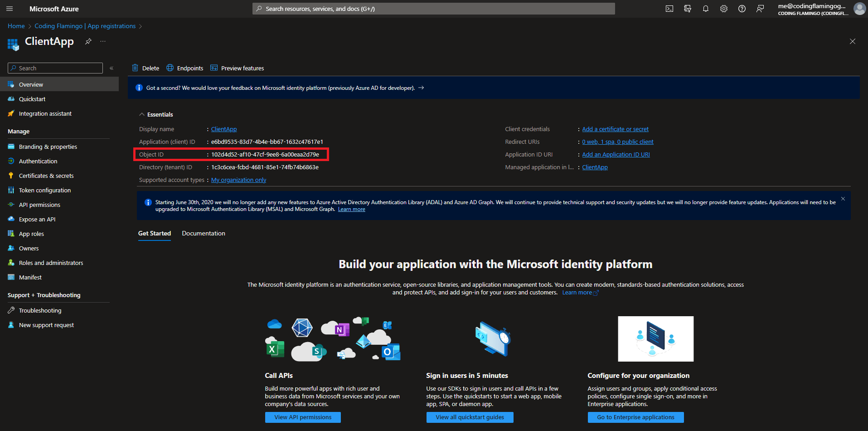Screen dimensions: 868x431
Task: Open the Cloud Shell terminal
Action: tap(669, 8)
